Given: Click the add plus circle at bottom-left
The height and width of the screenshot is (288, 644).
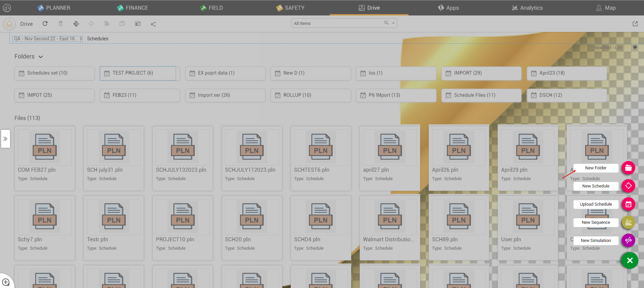Looking at the screenshot, I should [6, 282].
